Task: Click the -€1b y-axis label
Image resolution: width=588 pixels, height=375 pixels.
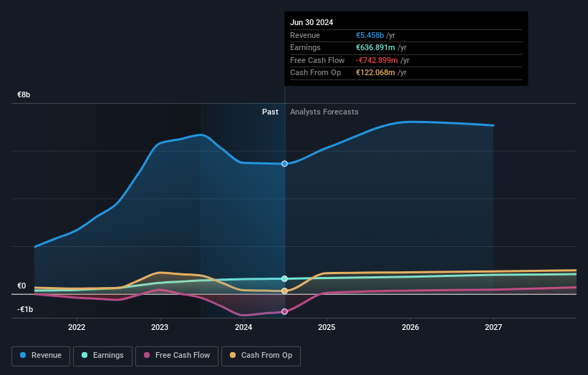Action: [25, 309]
